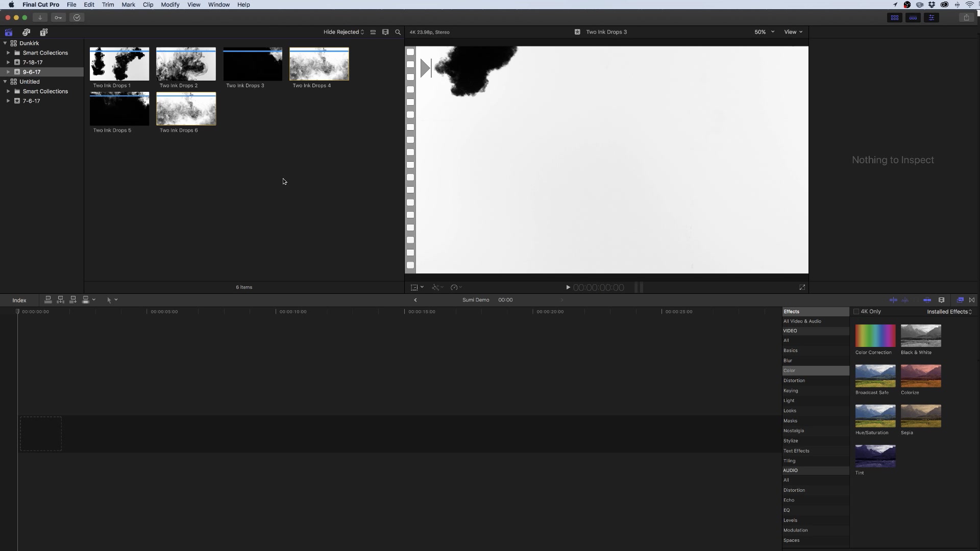Select the skimming check icon in toolbar
The height and width of the screenshot is (551, 980).
coord(77,17)
